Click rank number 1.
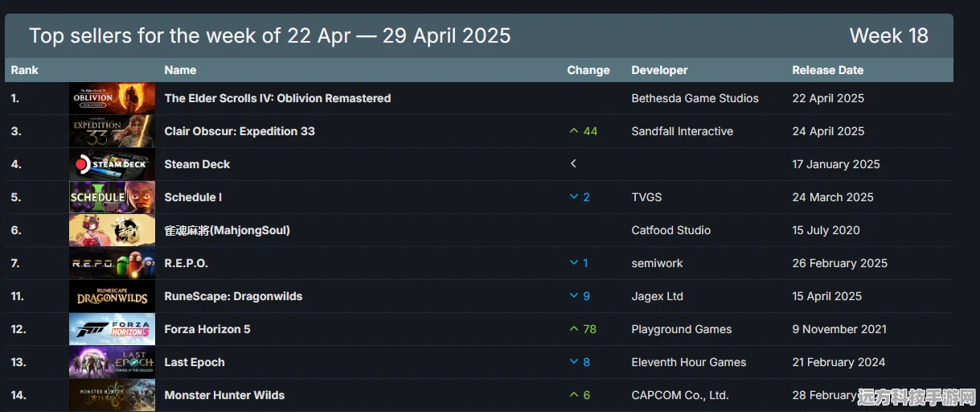980x412 pixels. pos(15,98)
